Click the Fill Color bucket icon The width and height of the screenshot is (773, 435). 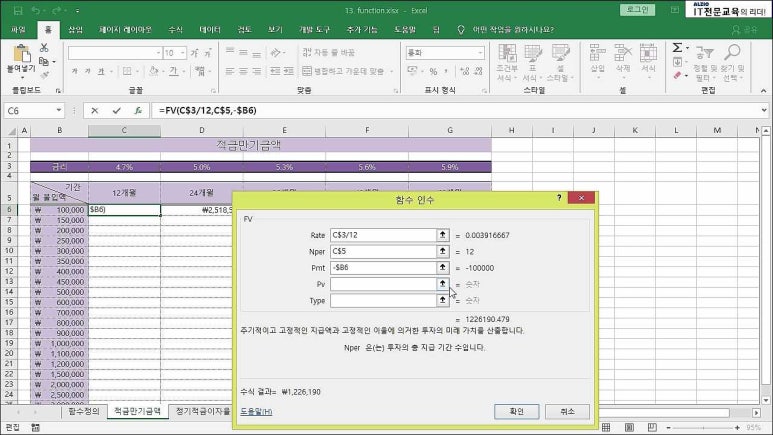click(x=153, y=72)
